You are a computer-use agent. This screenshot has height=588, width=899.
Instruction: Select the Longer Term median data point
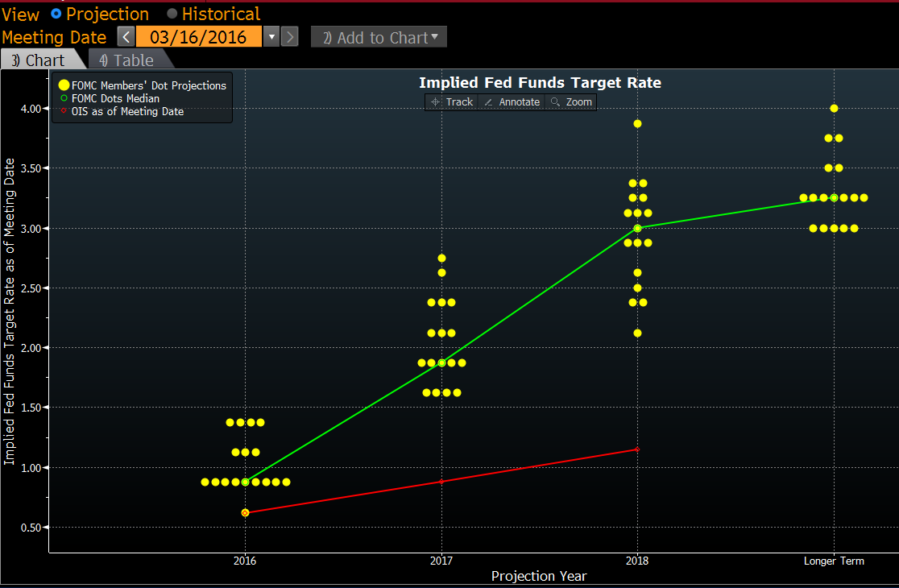834,197
